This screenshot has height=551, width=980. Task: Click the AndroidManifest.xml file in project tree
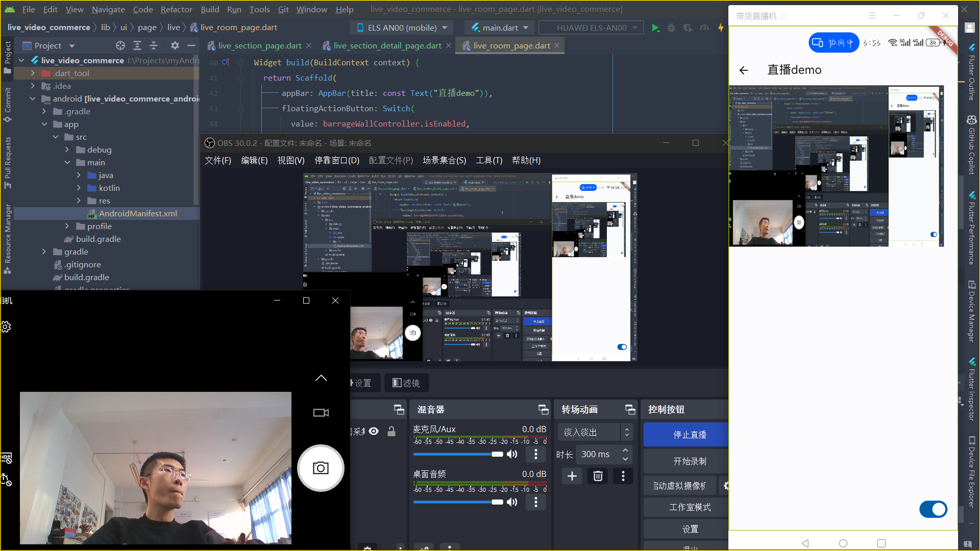[x=138, y=213]
